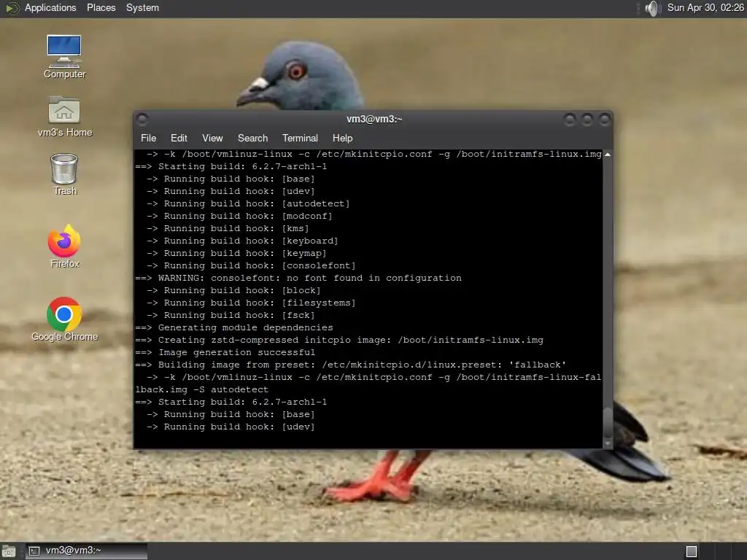Open the Terminal menu in menubar

click(300, 138)
